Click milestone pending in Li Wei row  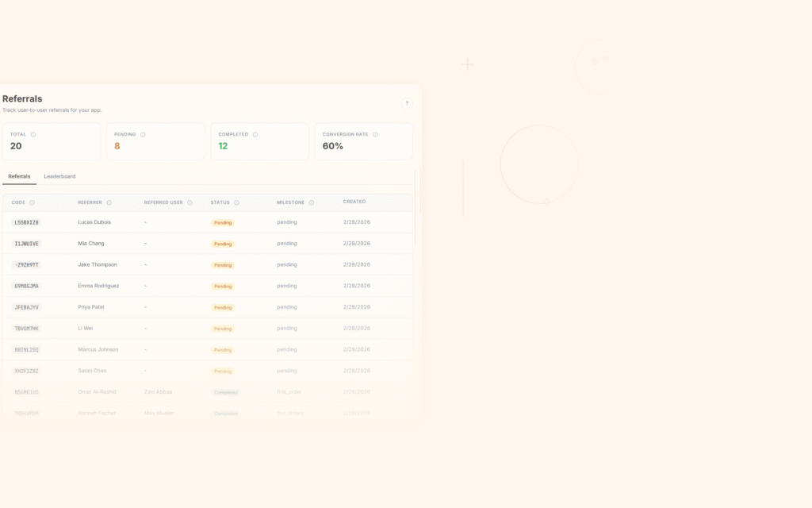click(x=287, y=328)
